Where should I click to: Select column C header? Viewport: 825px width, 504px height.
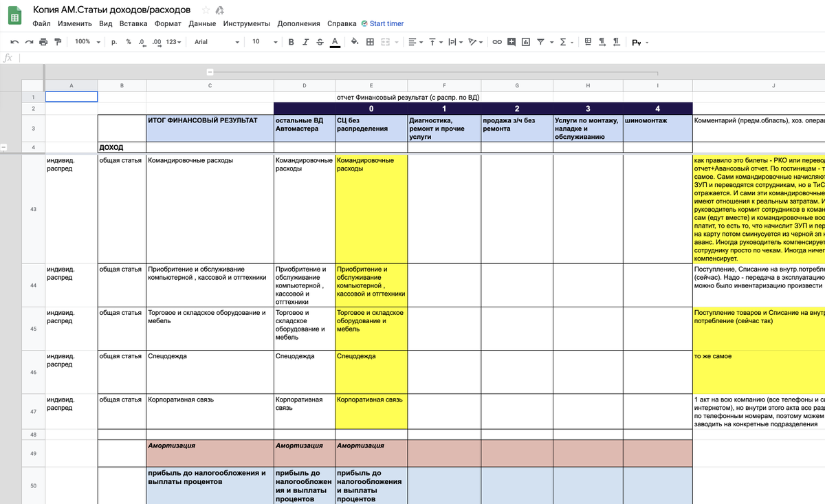(210, 85)
